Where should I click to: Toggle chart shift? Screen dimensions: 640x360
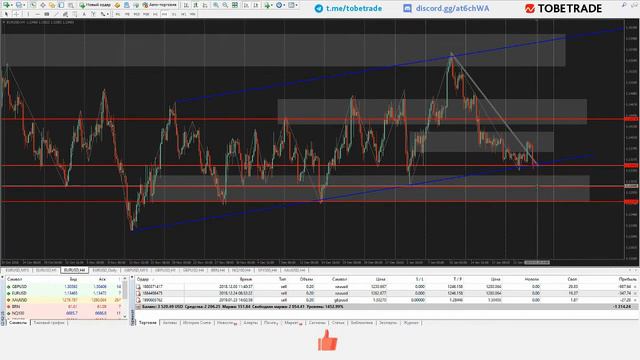[x=256, y=5]
